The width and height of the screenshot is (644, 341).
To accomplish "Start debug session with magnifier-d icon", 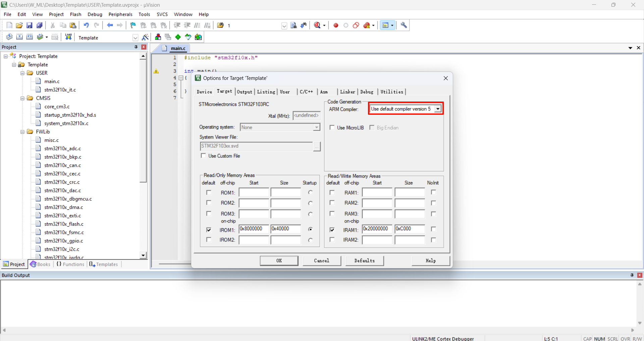I will click(x=317, y=25).
